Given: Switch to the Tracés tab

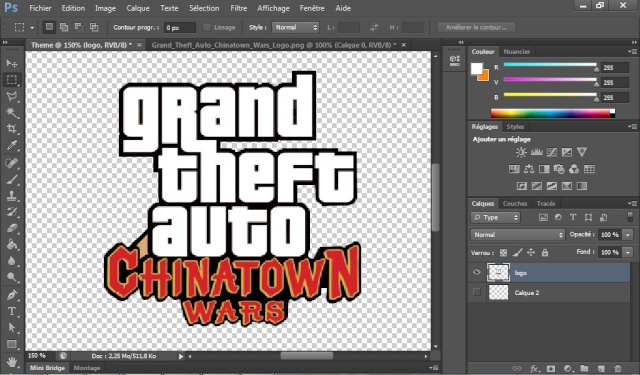Looking at the screenshot, I should click(546, 203).
